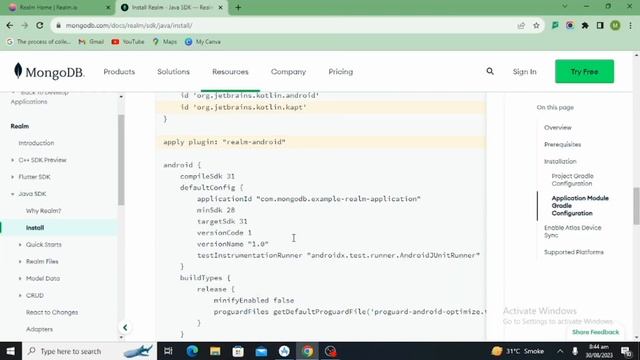Open a new browser tab
This screenshot has width=640, height=360.
(x=238, y=7)
